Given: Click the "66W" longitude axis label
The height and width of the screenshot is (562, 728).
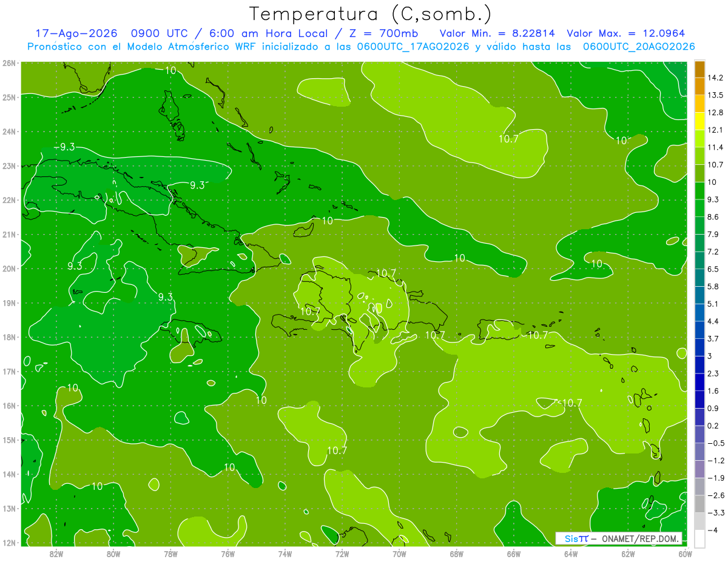Looking at the screenshot, I should [x=513, y=554].
